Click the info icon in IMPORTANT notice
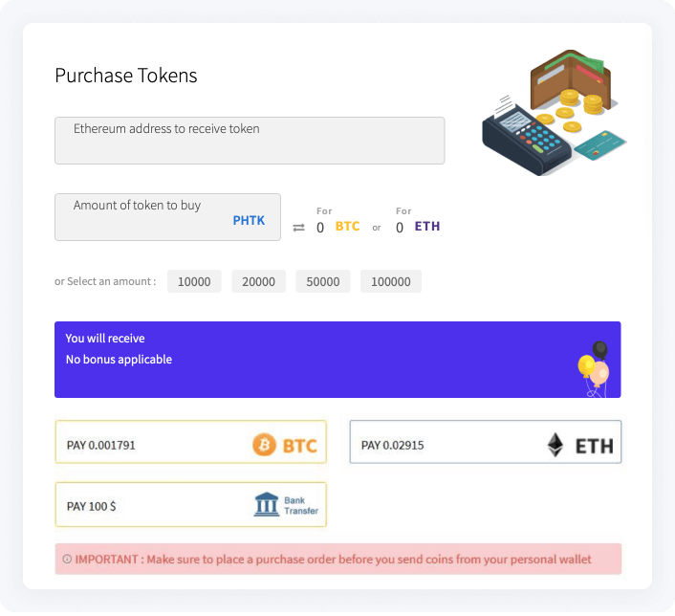Image resolution: width=675 pixels, height=616 pixels. coord(67,560)
